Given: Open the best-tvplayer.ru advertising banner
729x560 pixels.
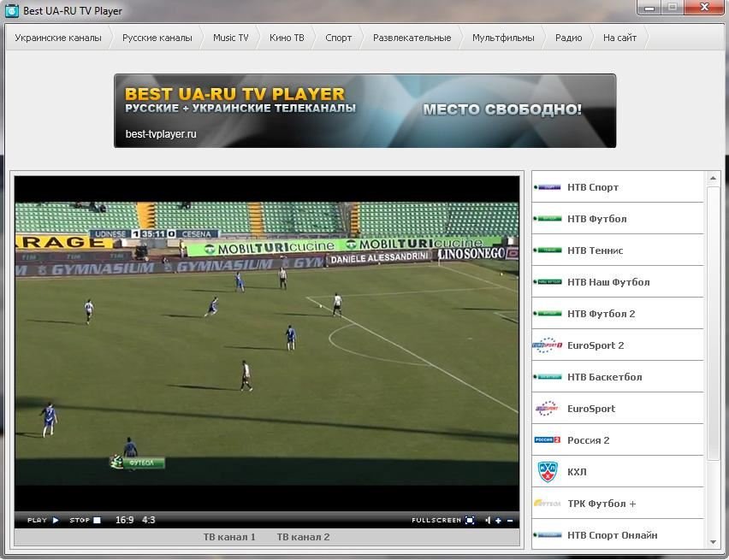Looking at the screenshot, I should click(x=365, y=110).
